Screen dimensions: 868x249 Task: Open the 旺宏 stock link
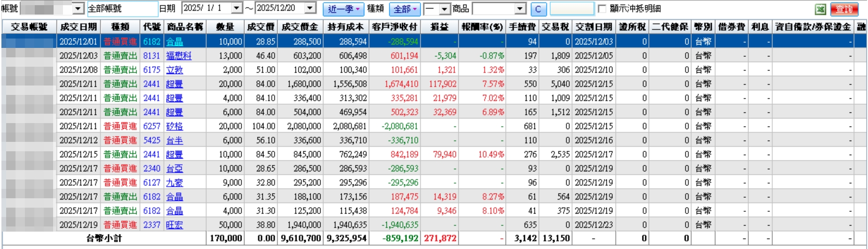point(174,225)
